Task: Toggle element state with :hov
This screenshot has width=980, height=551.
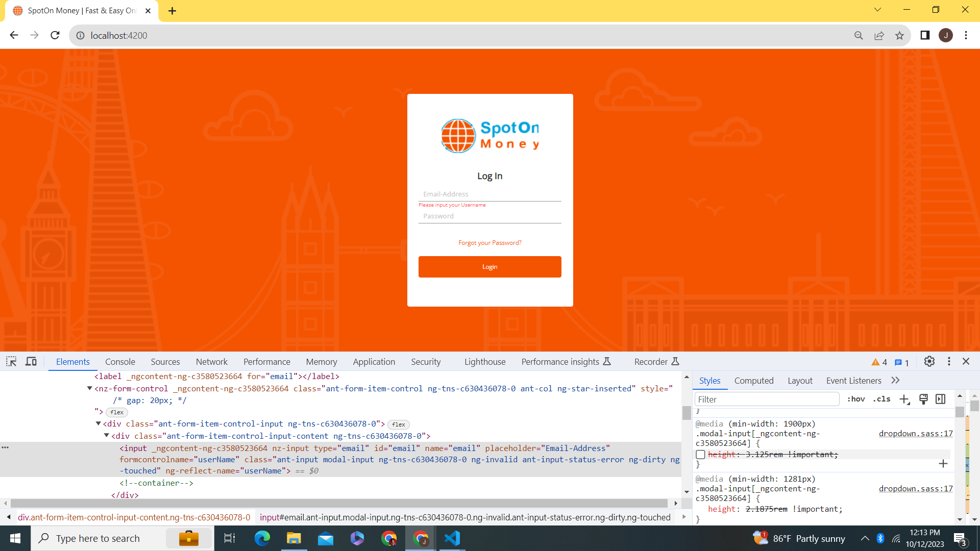Action: click(856, 399)
